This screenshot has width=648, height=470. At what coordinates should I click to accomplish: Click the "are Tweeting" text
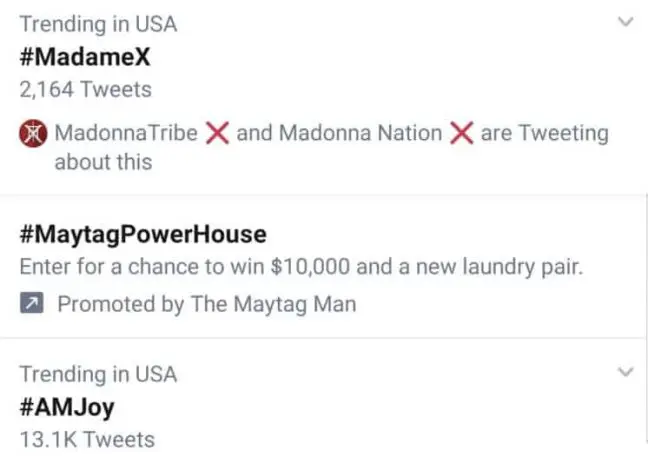pyautogui.click(x=544, y=133)
